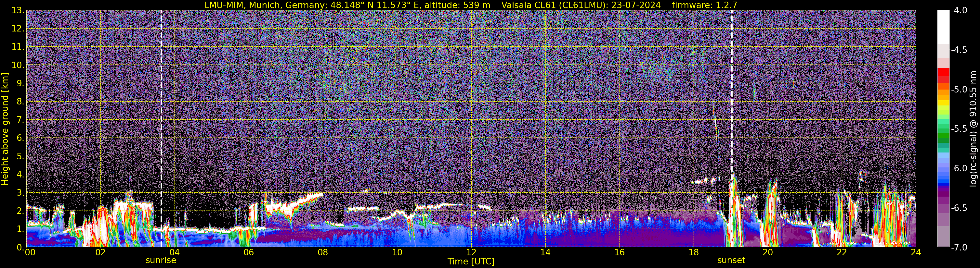Click the '04' time axis tick label
Viewport: 980px width, 268px height.
(x=174, y=252)
